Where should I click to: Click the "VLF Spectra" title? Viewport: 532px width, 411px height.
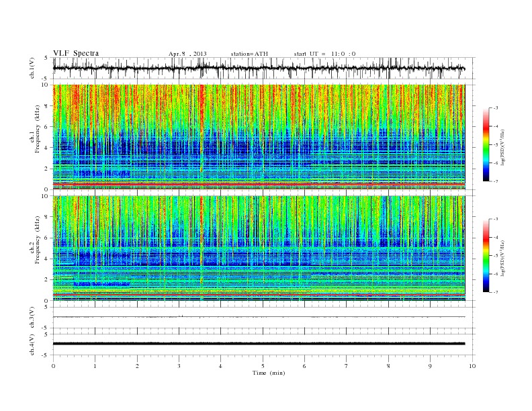76,53
